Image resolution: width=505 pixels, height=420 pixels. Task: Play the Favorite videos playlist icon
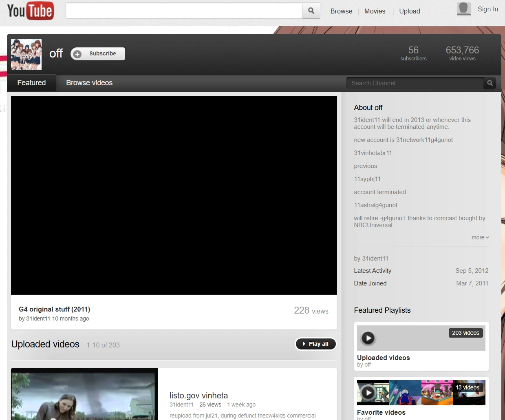coord(368,393)
